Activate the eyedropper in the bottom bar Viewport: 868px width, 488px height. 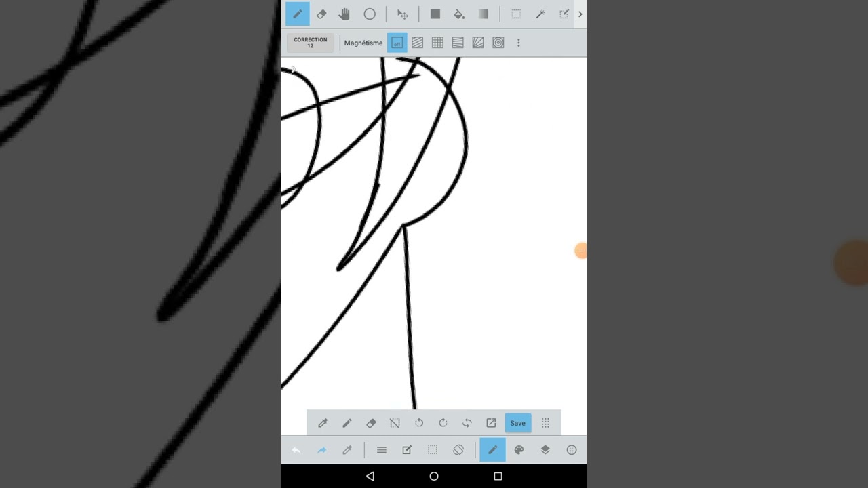pos(347,450)
